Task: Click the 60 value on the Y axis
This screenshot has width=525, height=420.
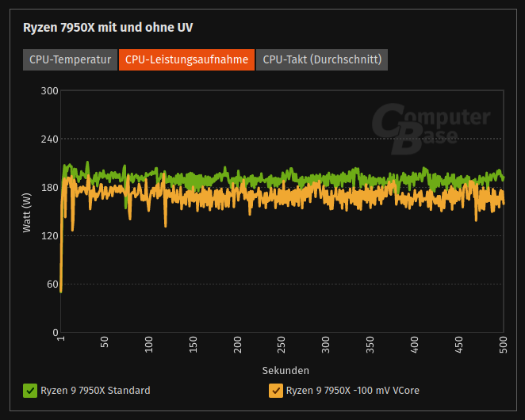Action: pyautogui.click(x=52, y=284)
